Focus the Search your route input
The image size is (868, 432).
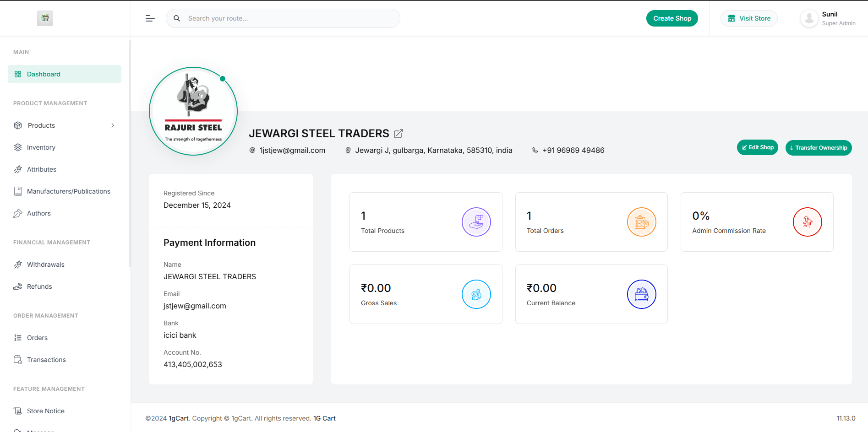283,18
